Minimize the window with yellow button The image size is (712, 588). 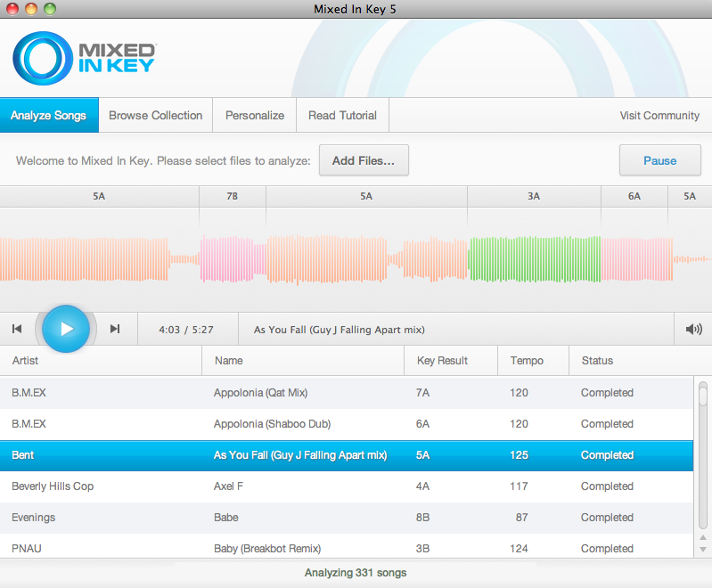[x=31, y=9]
